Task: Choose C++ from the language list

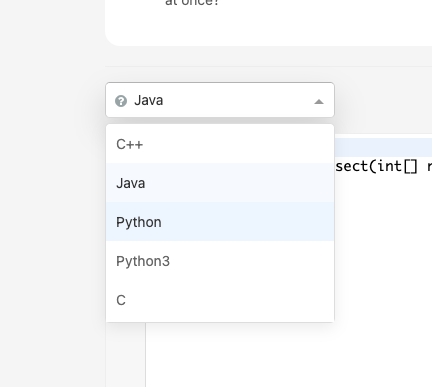Action: 220,144
